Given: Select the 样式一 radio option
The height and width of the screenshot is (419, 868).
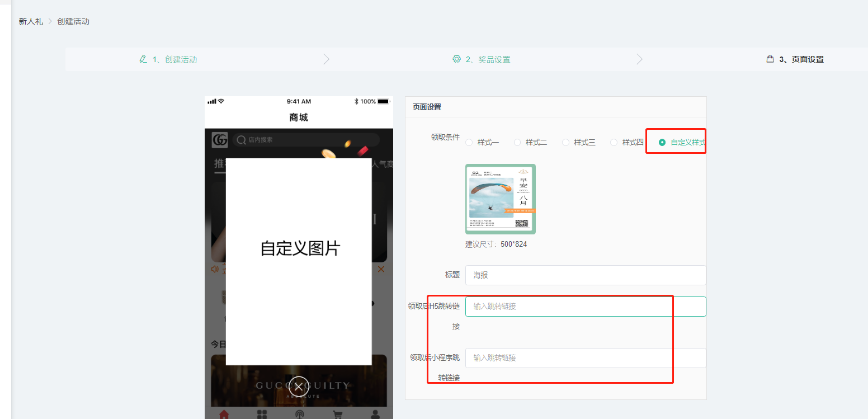Looking at the screenshot, I should pos(469,143).
